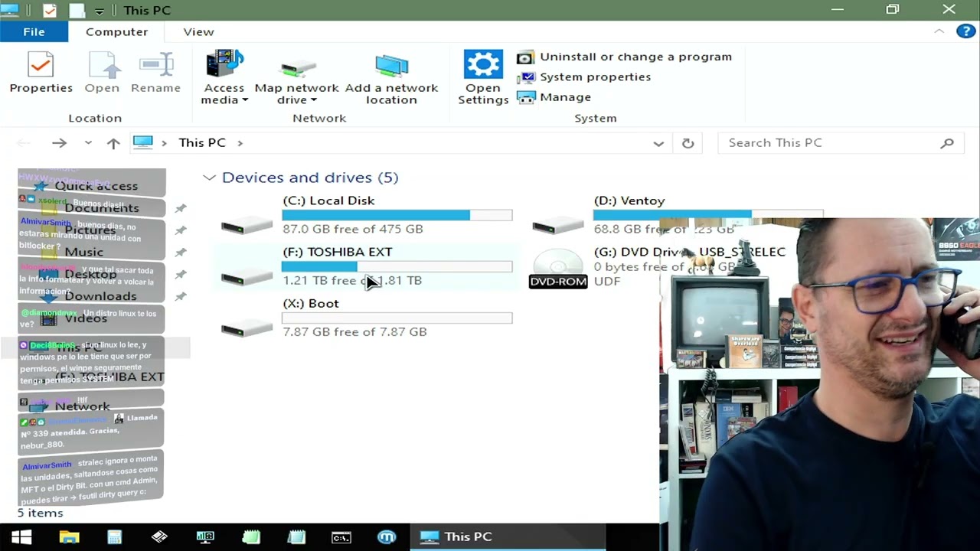Click the Refresh button beside address bar
The image size is (980, 551).
(x=688, y=143)
